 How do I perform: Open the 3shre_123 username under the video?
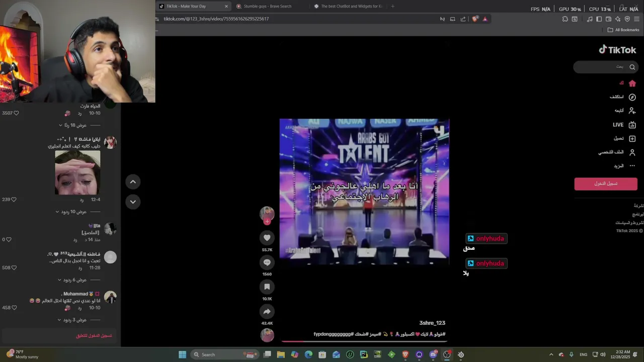[x=432, y=323]
